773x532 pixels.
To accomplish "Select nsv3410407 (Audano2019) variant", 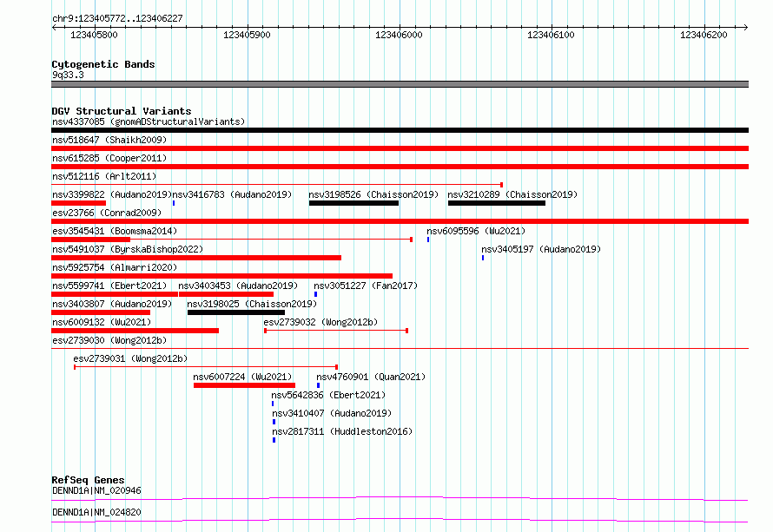I will 333,413.
